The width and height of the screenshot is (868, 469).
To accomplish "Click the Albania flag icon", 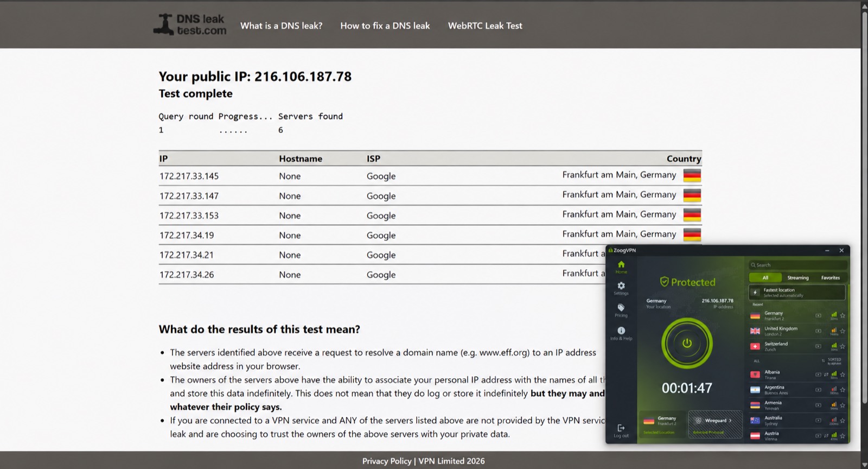I will (755, 375).
